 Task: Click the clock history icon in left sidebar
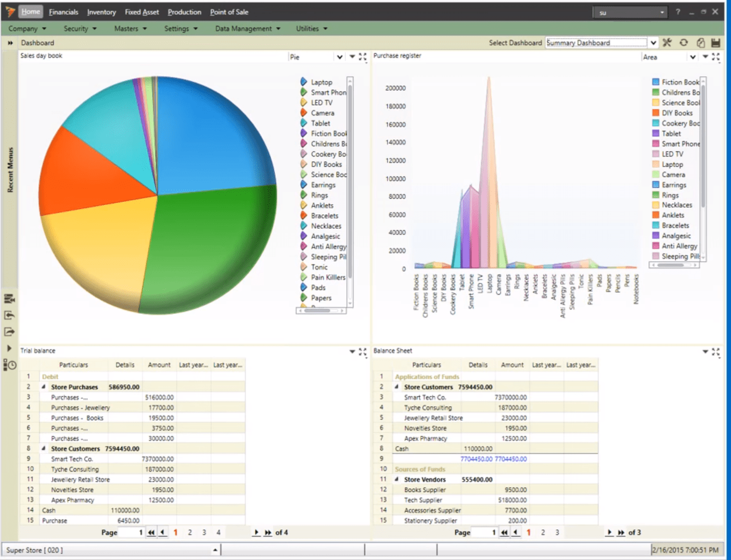point(9,365)
